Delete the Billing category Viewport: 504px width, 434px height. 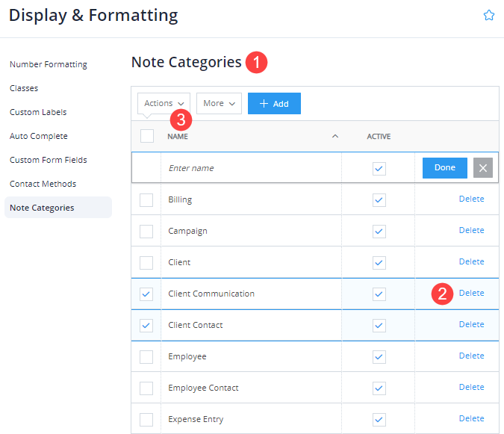pos(471,199)
